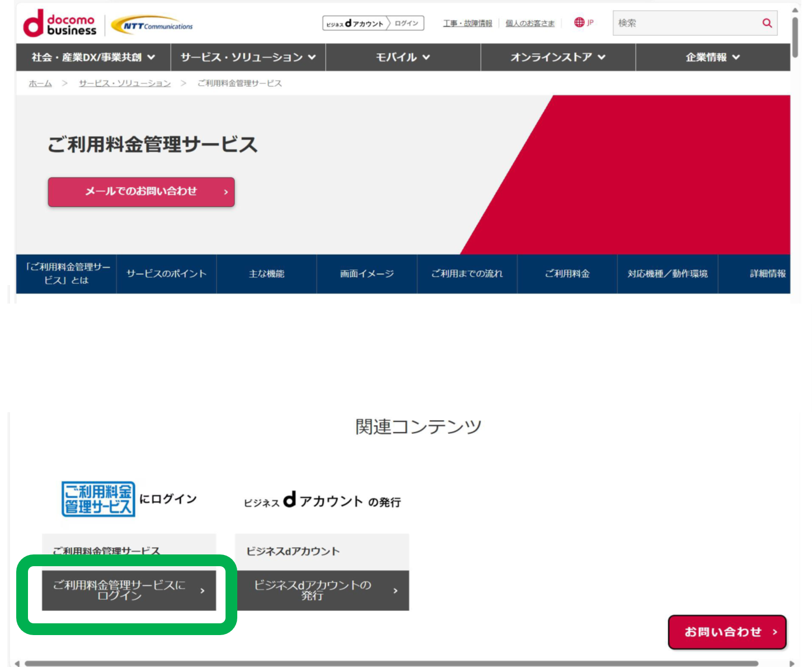Click the scroll right arrow

coord(792,664)
